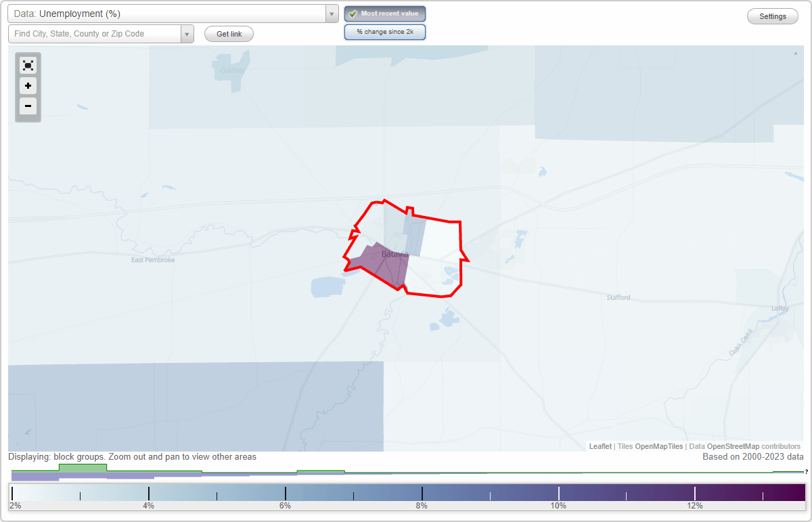The image size is (812, 522).
Task: Click into the city search input field
Action: pyautogui.click(x=95, y=33)
